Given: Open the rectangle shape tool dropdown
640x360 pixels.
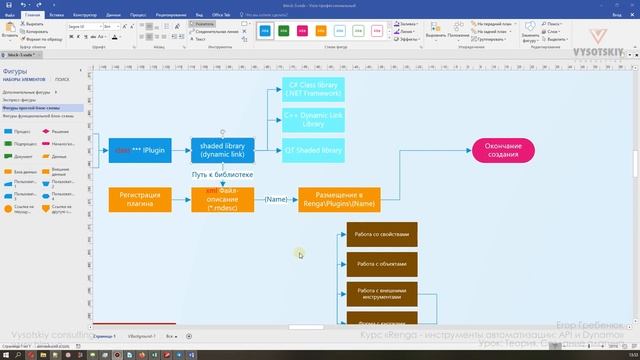Looking at the screenshot, I should click(250, 24).
